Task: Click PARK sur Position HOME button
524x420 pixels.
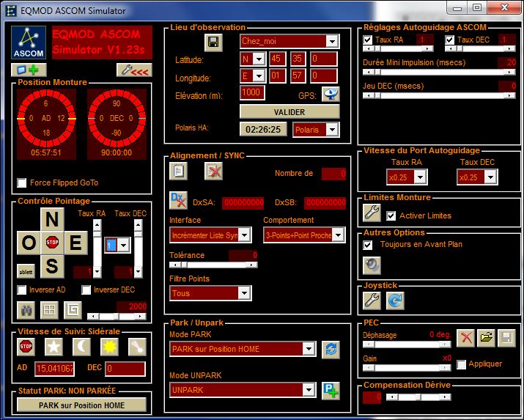Action: [82, 405]
